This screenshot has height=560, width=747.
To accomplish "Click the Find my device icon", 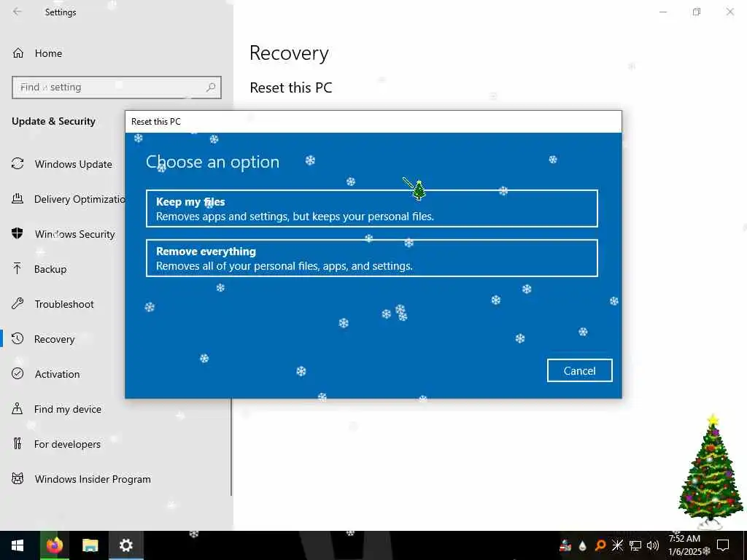I will [x=18, y=408].
